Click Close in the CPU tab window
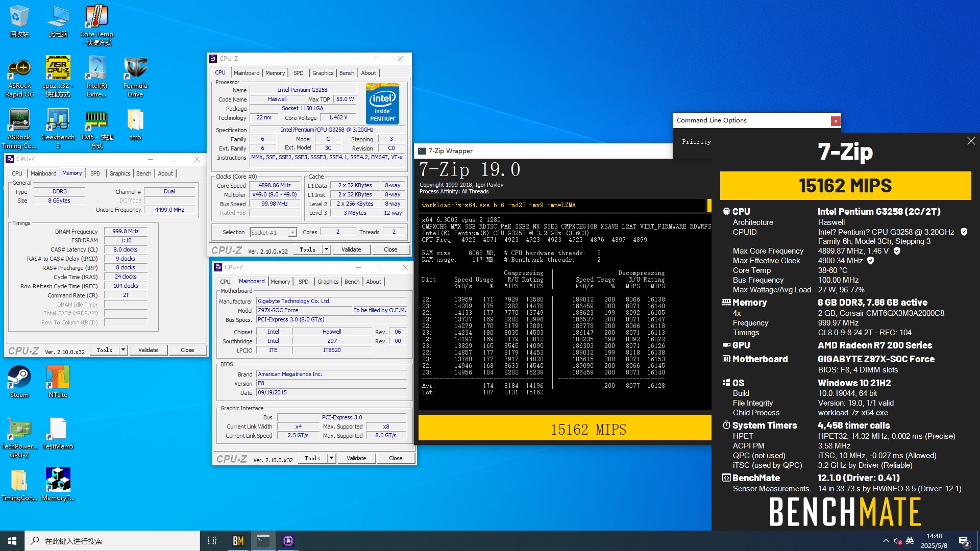 click(390, 249)
